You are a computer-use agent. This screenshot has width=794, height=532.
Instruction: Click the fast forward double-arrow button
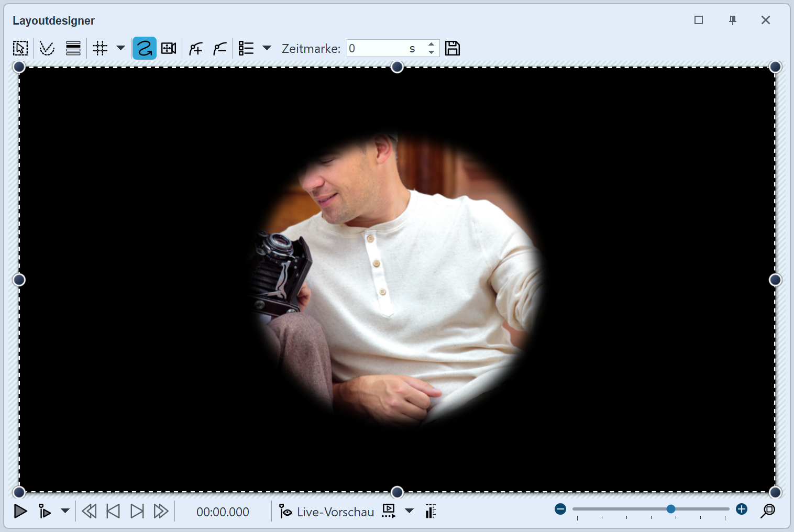(x=161, y=511)
